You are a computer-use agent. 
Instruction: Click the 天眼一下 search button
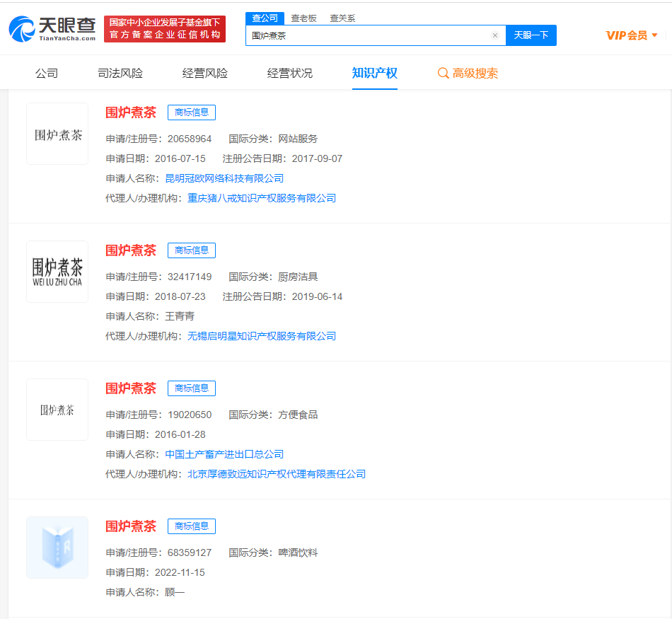coord(531,35)
